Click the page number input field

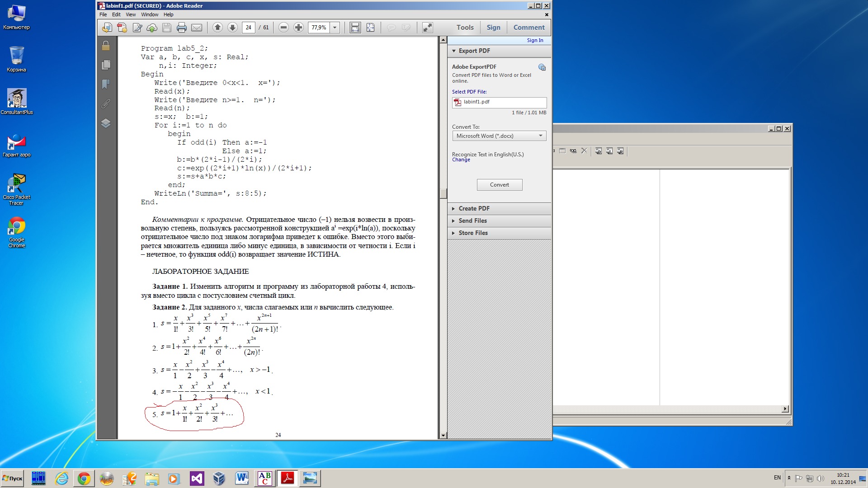tap(249, 27)
